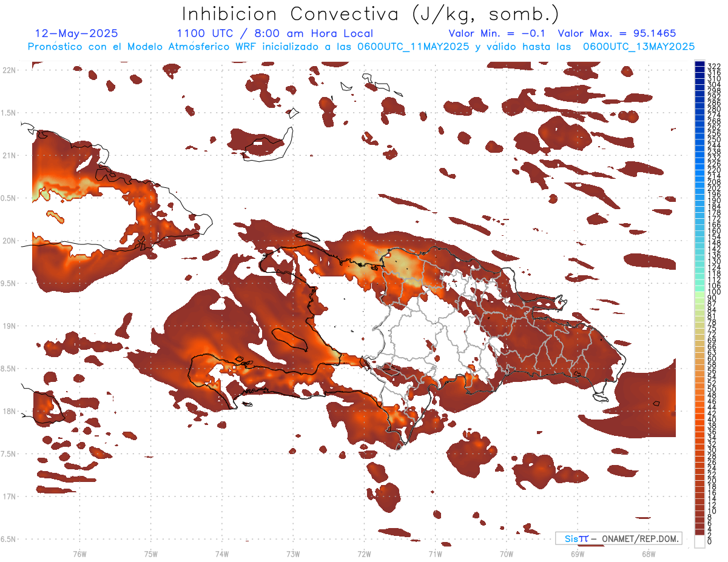Click the "7.5N" latitude label
The width and height of the screenshot is (728, 562).
[x=9, y=454]
